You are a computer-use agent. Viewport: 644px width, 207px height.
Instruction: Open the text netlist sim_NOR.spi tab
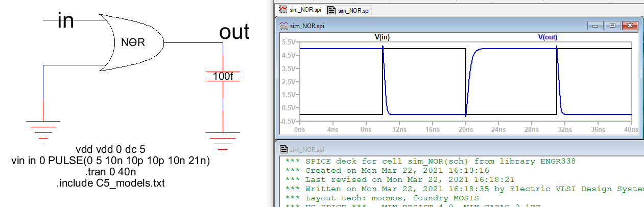349,10
